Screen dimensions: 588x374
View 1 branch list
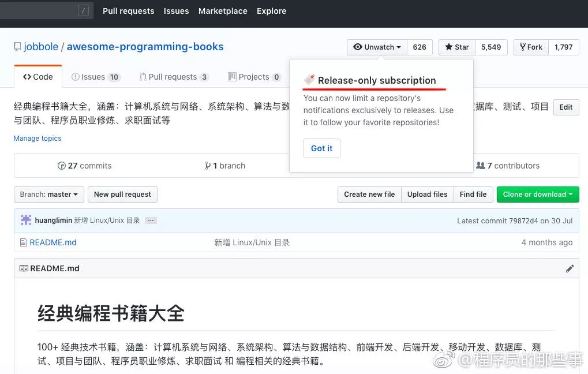tap(225, 166)
